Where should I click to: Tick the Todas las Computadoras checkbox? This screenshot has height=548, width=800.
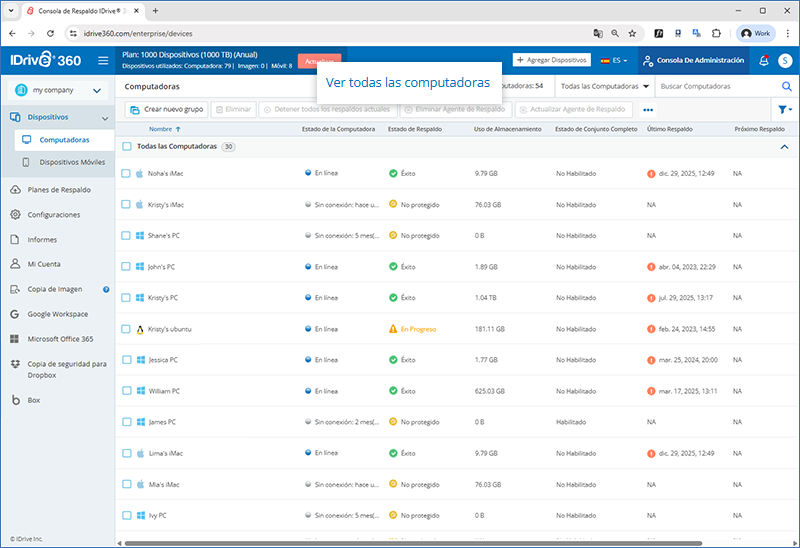pos(126,147)
